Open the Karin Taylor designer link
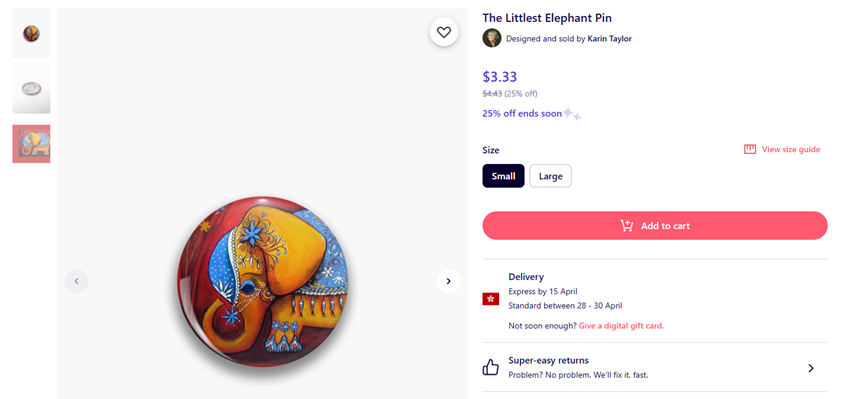This screenshot has height=399, width=865. (x=610, y=39)
